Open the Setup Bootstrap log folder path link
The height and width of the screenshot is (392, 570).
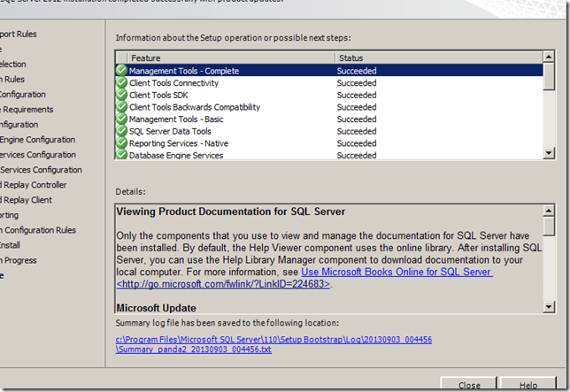click(x=273, y=339)
